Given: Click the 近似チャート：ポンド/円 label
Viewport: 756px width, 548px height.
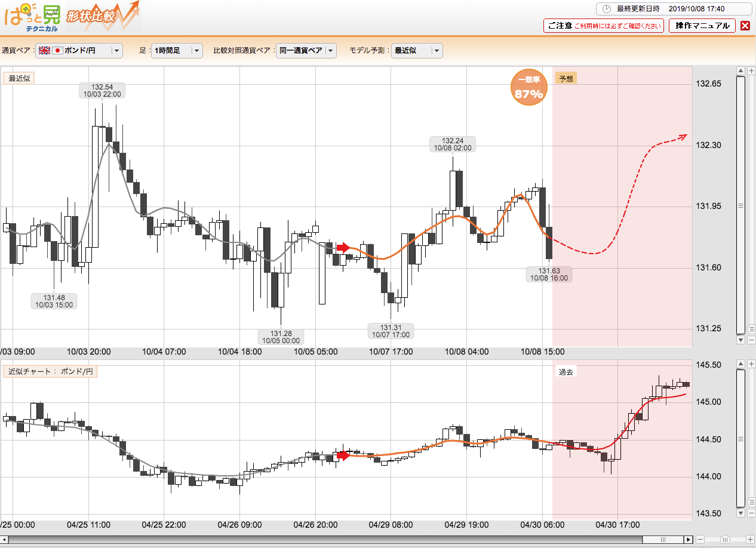Looking at the screenshot, I should (51, 371).
